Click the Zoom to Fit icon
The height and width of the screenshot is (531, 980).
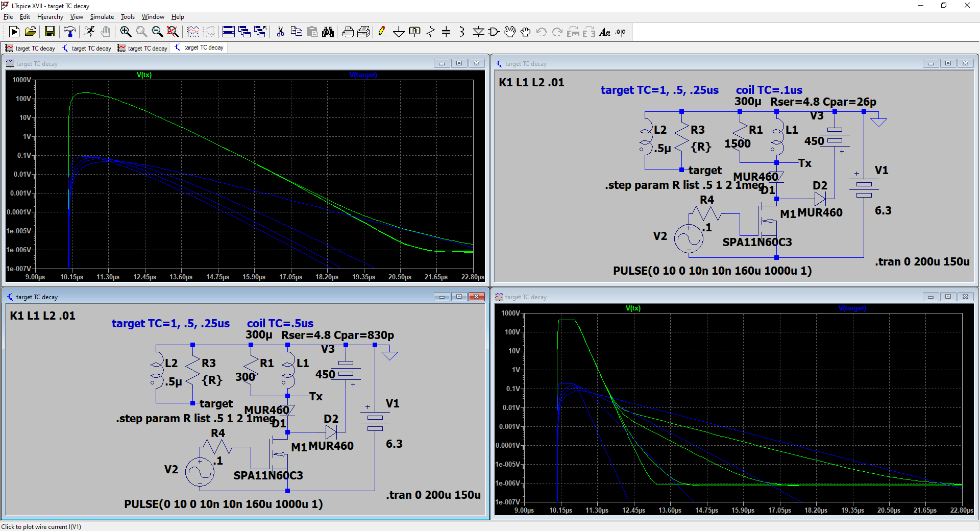[173, 32]
